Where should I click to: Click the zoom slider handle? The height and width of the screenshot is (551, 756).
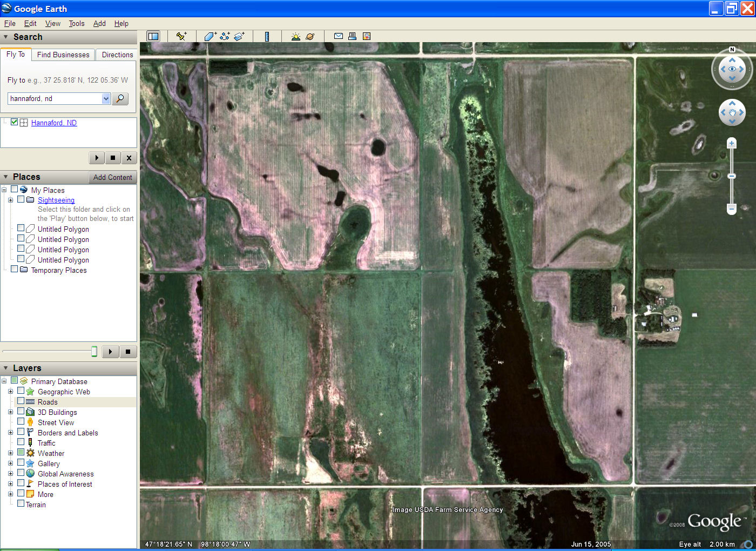732,176
